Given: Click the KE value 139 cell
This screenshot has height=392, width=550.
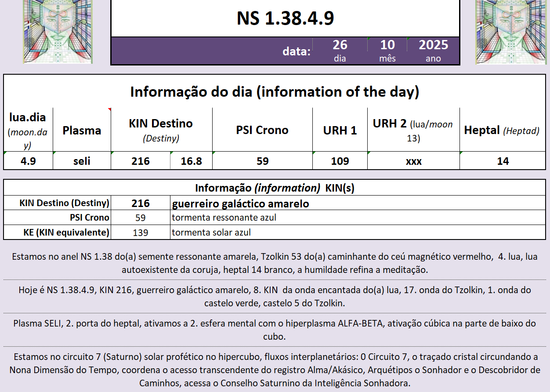Looking at the screenshot, I should pos(140,232).
